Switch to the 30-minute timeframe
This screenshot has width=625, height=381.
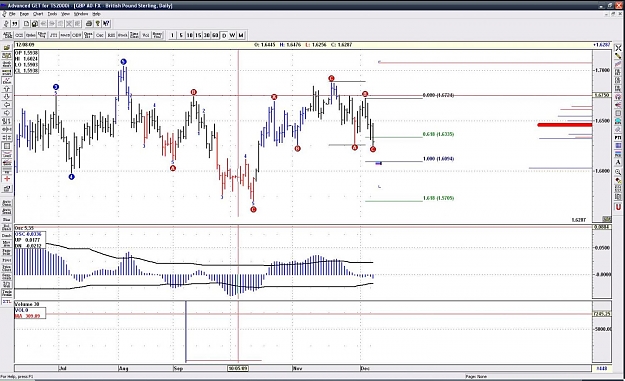[x=206, y=35]
